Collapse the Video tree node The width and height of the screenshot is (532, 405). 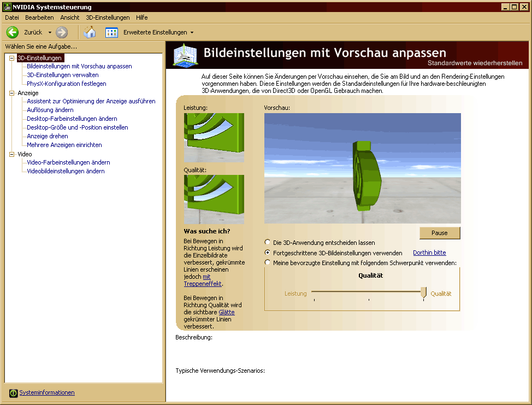click(12, 154)
